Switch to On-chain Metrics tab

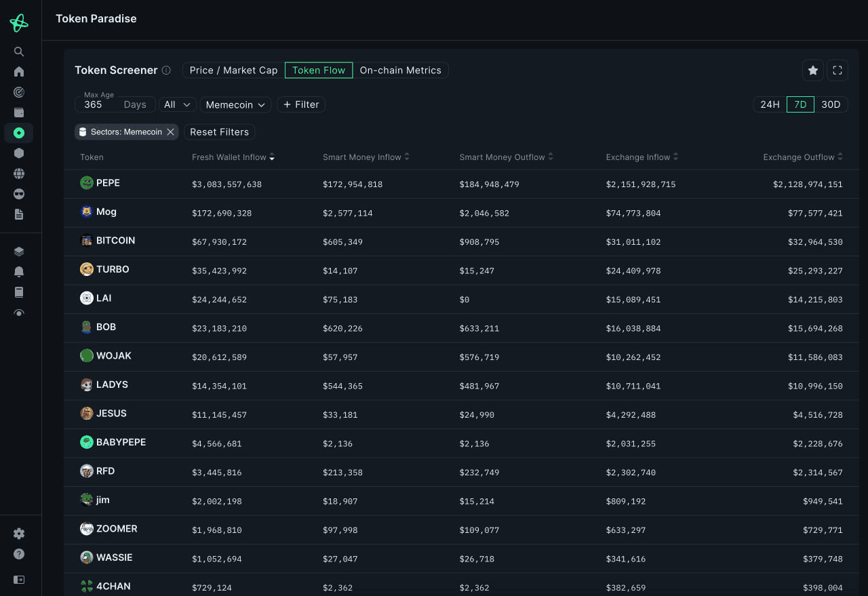pyautogui.click(x=400, y=71)
